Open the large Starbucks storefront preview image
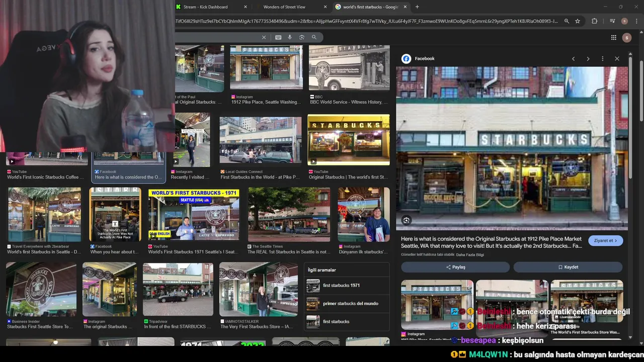The image size is (644, 362). [x=512, y=148]
